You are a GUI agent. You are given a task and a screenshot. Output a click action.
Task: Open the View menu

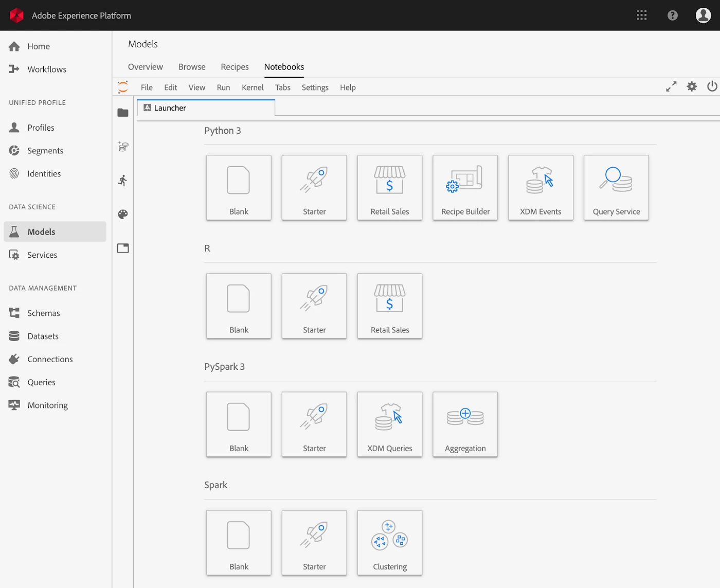tap(196, 87)
